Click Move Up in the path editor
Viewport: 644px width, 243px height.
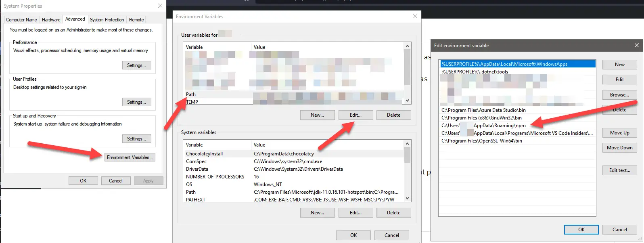coord(619,133)
